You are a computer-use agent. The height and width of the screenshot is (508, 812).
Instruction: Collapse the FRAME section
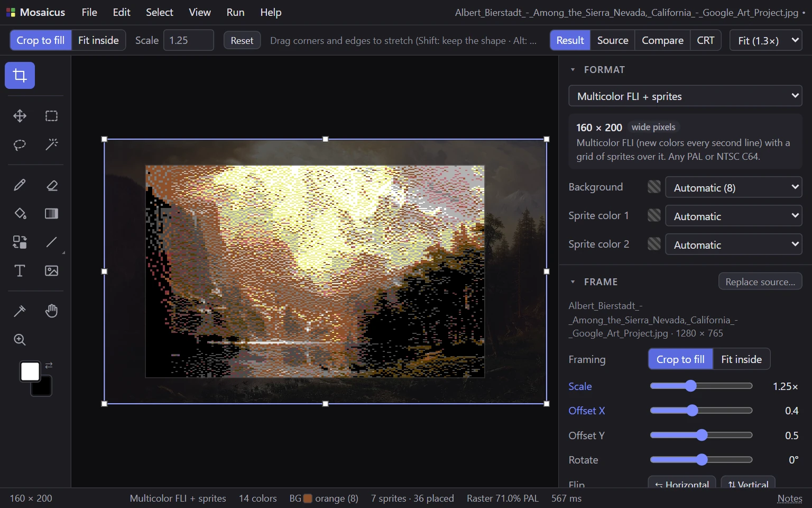[573, 282]
